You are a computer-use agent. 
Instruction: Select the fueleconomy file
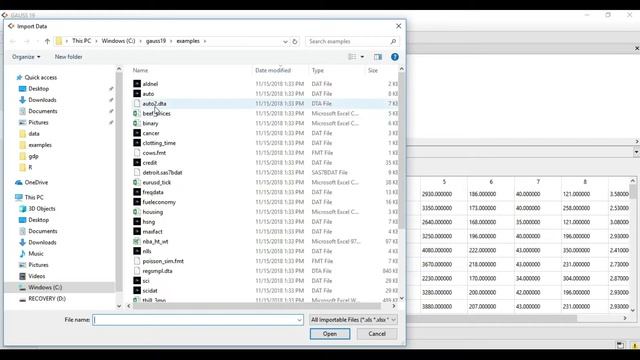click(159, 202)
